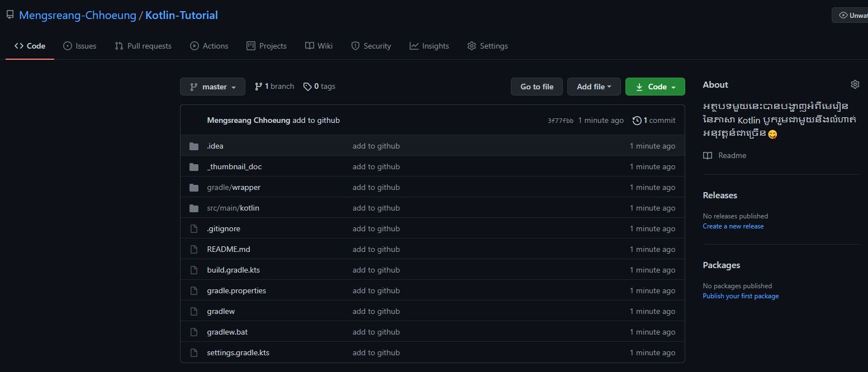Open the .idea folder

215,146
